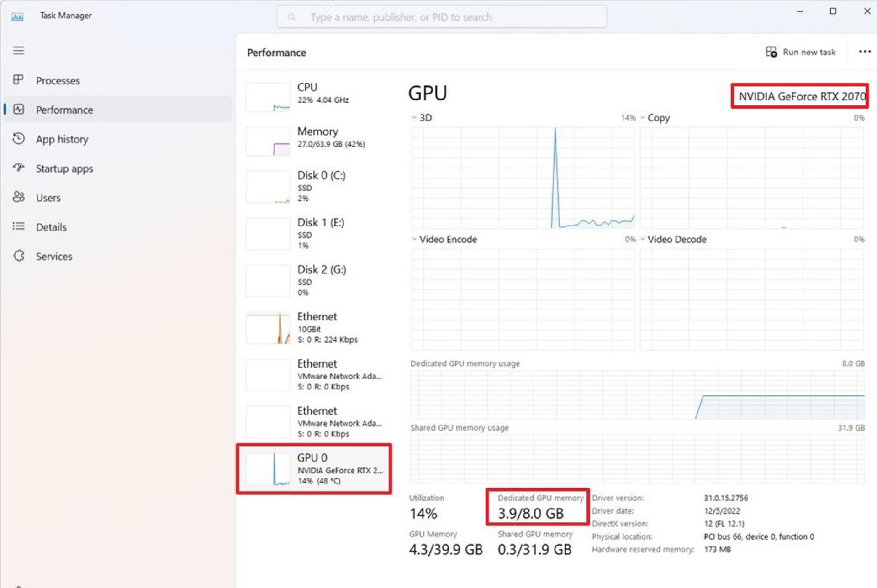Viewport: 877px width, 588px height.
Task: Click the Details list icon
Action: tap(18, 226)
